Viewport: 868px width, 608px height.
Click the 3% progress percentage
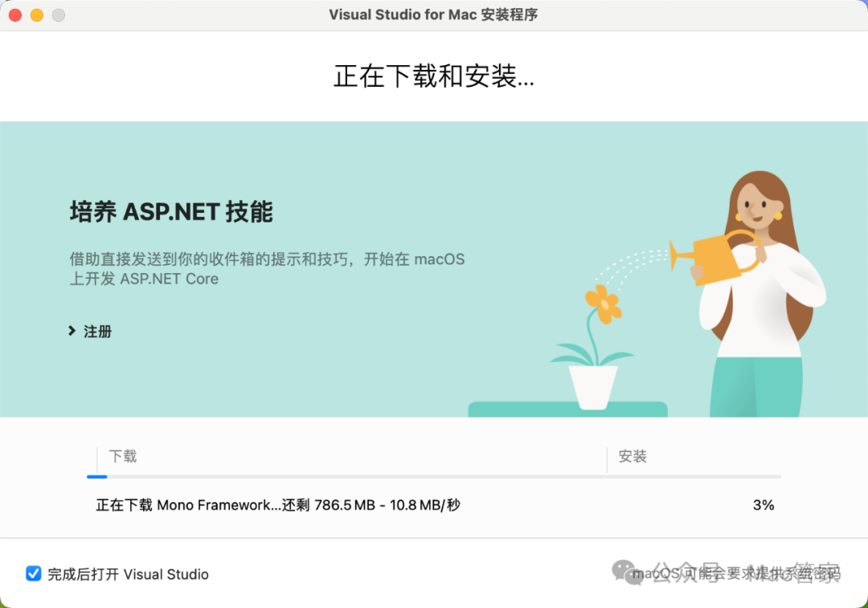(764, 505)
